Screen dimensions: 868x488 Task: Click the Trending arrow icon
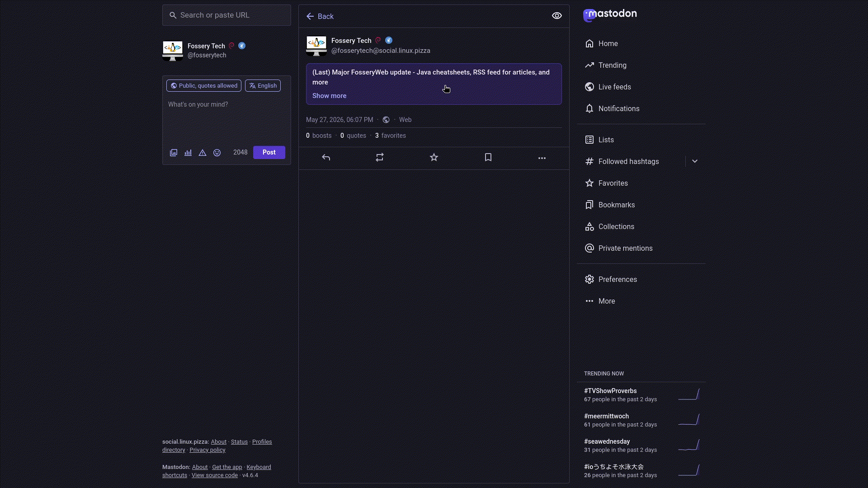(x=590, y=66)
